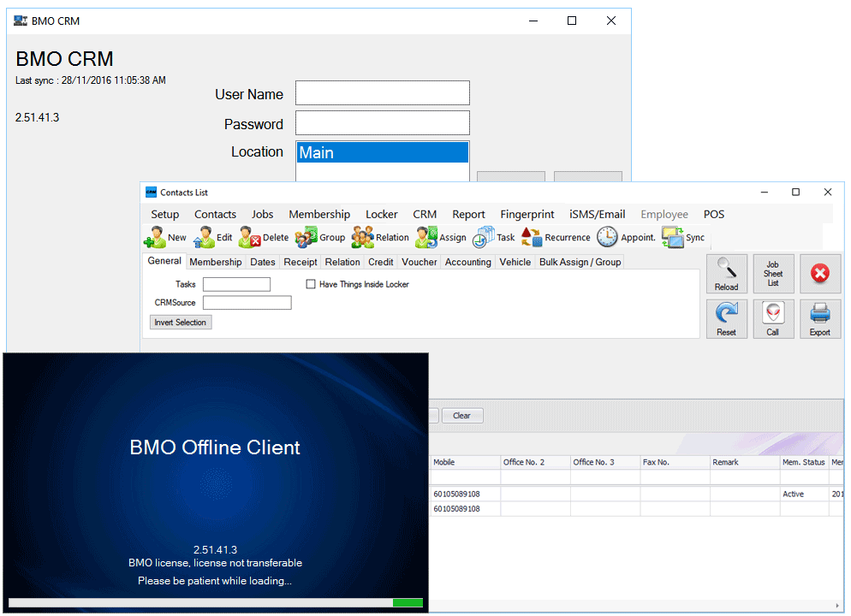Open the Fingerprint menu
Screen dimensions: 851x616
coord(527,214)
